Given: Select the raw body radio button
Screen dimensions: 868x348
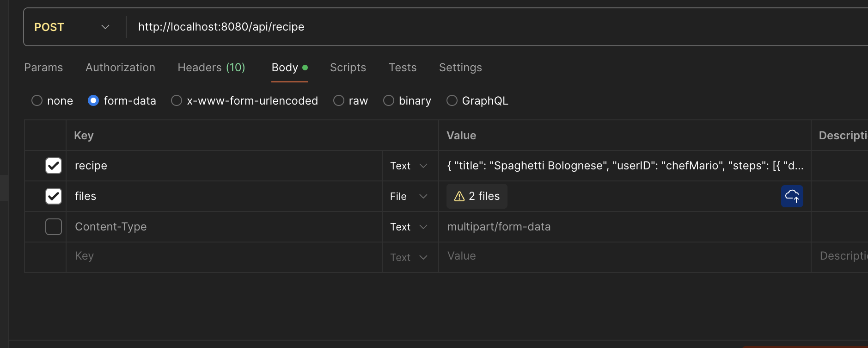Looking at the screenshot, I should 339,100.
